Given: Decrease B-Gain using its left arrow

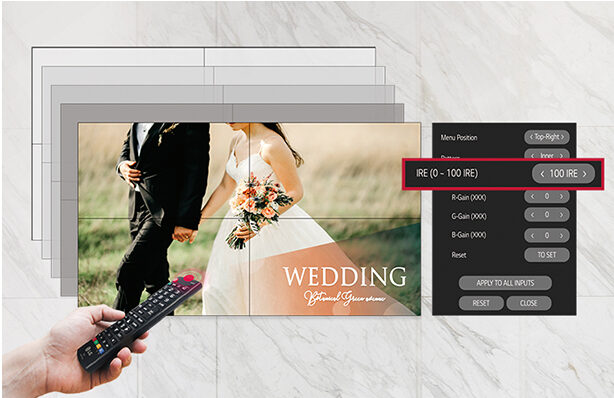Looking at the screenshot, I should click(x=532, y=235).
